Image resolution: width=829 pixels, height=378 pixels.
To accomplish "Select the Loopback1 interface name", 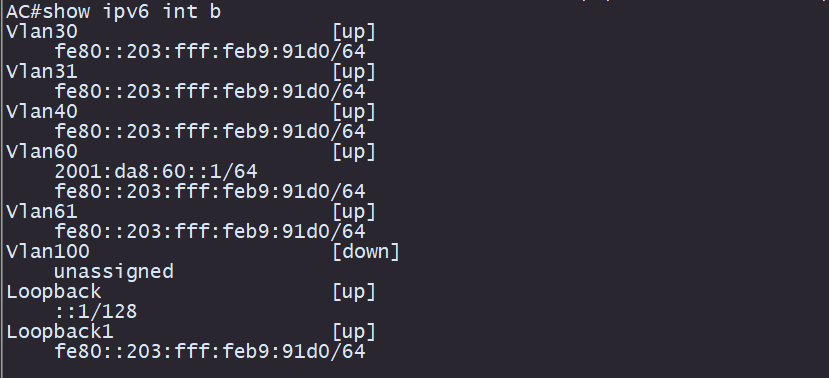I will coord(59,331).
